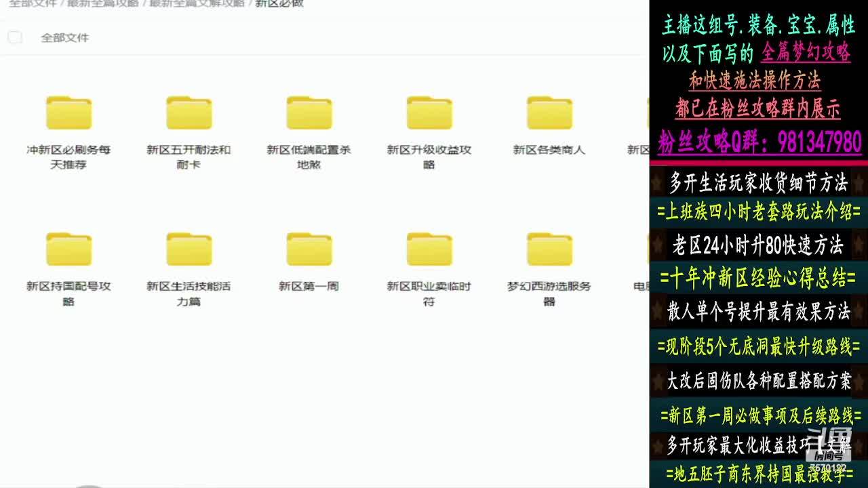Click the 新区各类商人 folder name text
This screenshot has width=868, height=488.
click(549, 150)
